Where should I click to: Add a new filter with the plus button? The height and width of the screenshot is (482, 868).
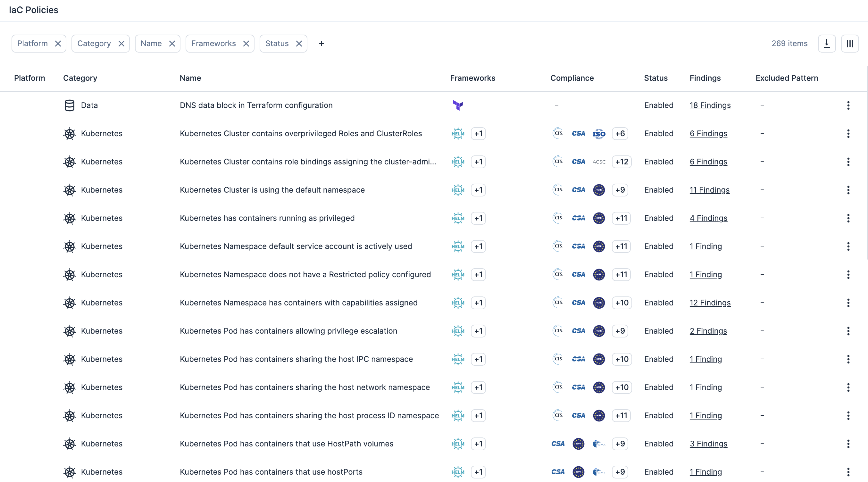coord(321,44)
